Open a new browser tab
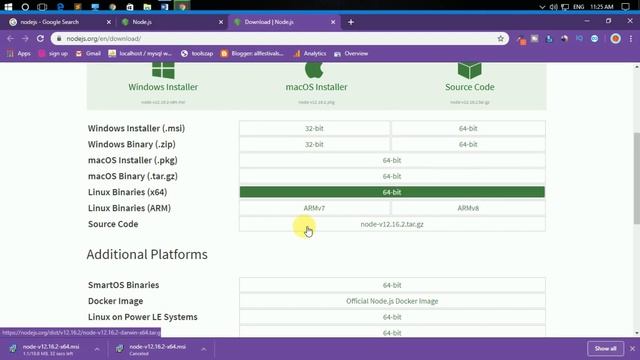The height and width of the screenshot is (360, 640). click(x=351, y=22)
